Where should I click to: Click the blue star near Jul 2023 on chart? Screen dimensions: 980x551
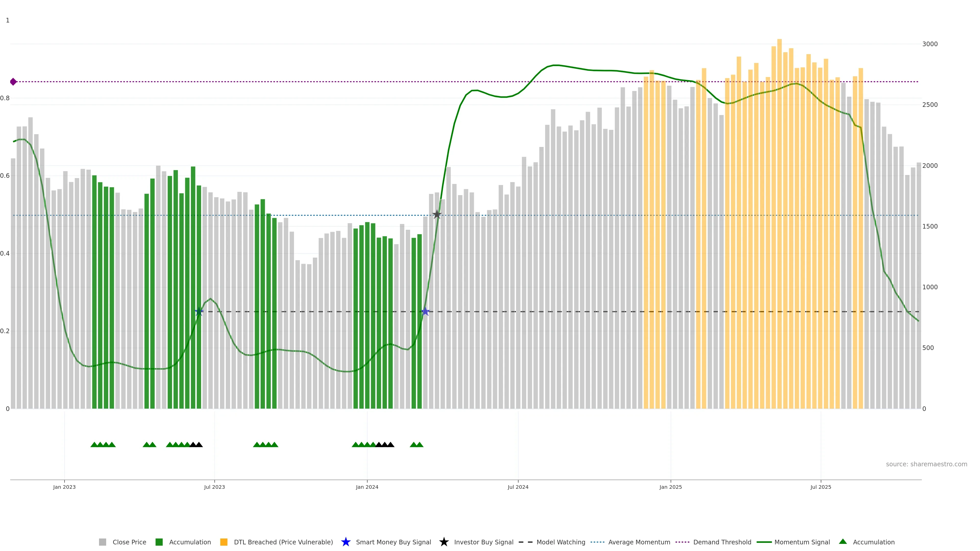[x=199, y=311]
